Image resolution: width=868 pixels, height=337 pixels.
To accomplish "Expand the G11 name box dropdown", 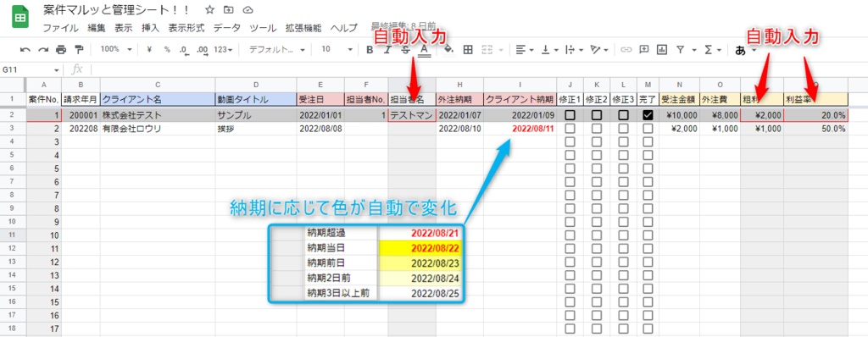I will click(57, 70).
